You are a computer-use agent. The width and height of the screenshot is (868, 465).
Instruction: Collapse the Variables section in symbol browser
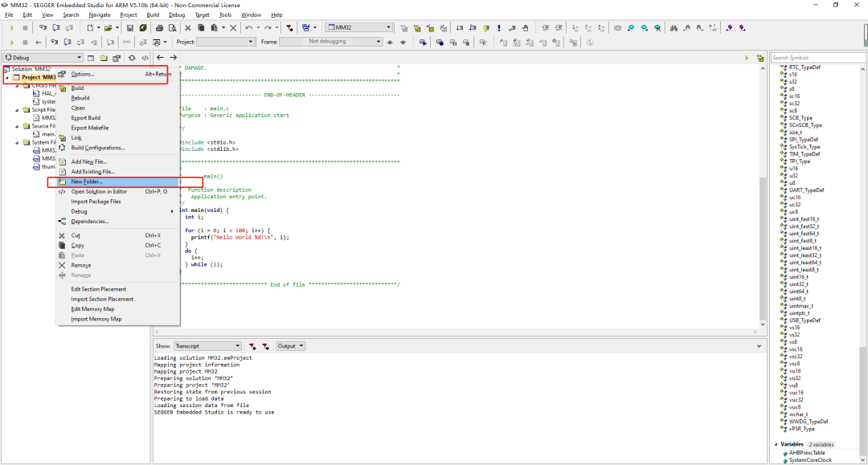click(x=776, y=445)
